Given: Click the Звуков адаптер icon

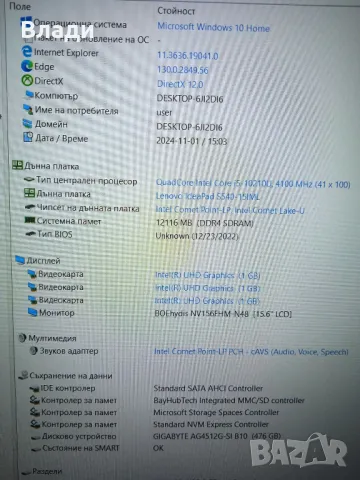Looking at the screenshot, I should coord(33,350).
